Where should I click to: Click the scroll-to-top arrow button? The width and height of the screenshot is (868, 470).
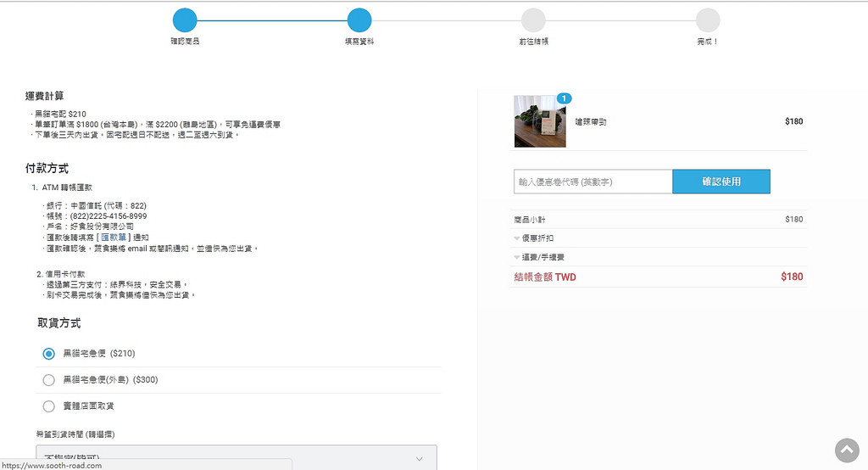pyautogui.click(x=846, y=450)
